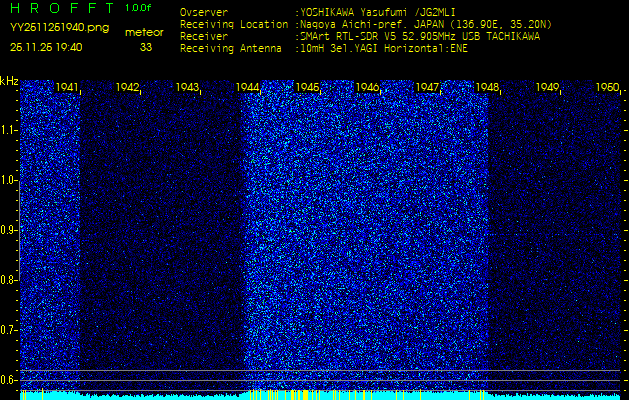Viewport: 629px width, 400px height.
Task: Click the observer name YOSHIKAWA Yasufumi /JG2MLI
Action: 377,12
